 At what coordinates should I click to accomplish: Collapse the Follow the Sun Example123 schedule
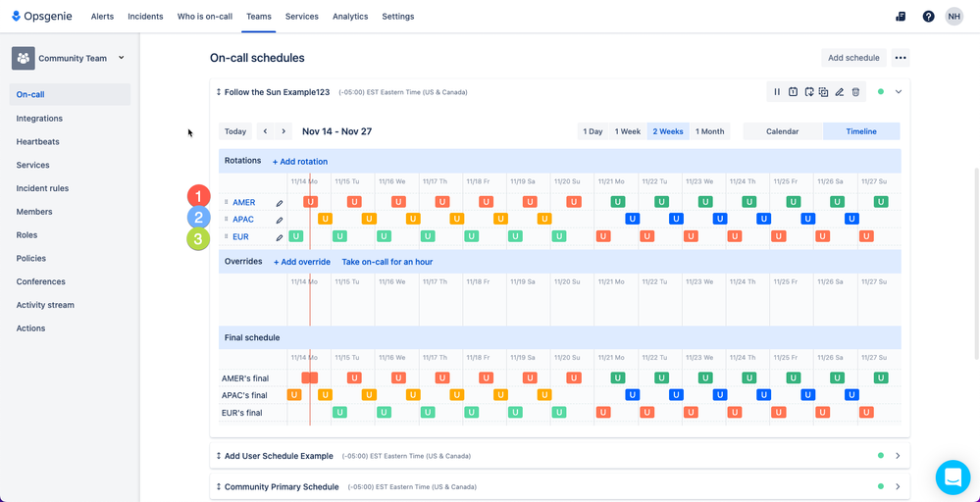(899, 92)
